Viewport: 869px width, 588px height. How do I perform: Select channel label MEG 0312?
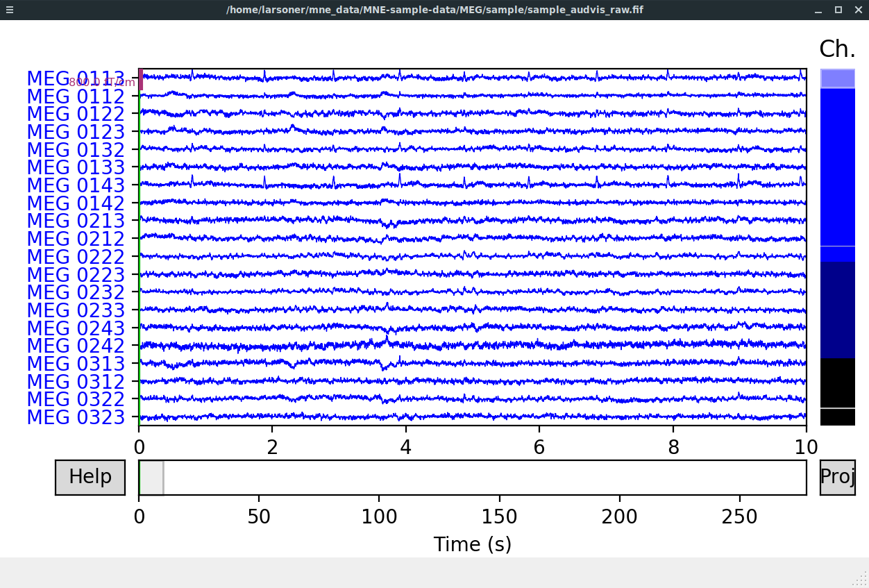76,382
